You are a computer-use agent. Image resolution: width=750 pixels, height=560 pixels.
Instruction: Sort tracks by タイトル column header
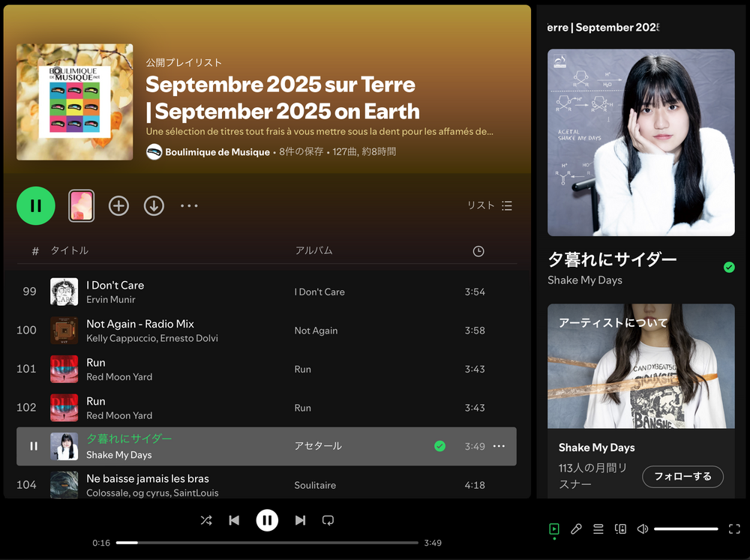70,250
